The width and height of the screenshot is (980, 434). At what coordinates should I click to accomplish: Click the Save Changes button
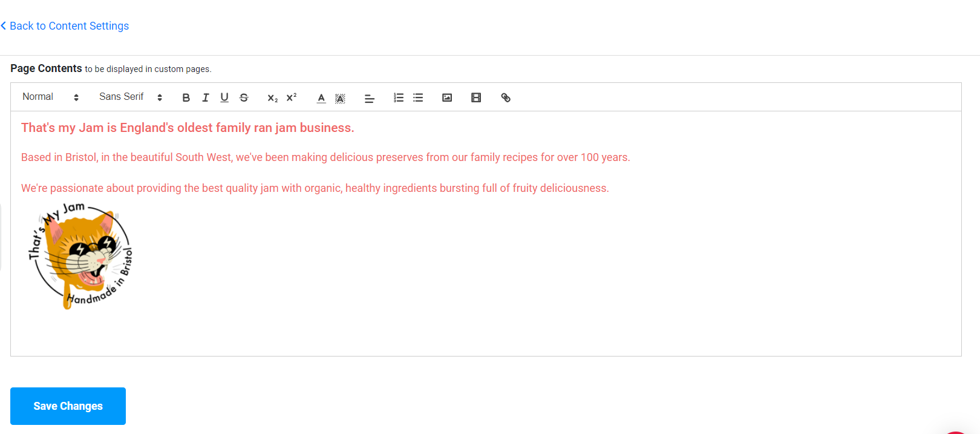pyautogui.click(x=68, y=406)
